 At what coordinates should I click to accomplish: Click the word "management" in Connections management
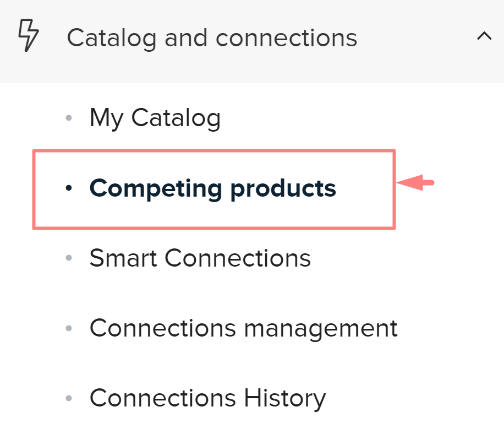click(320, 328)
